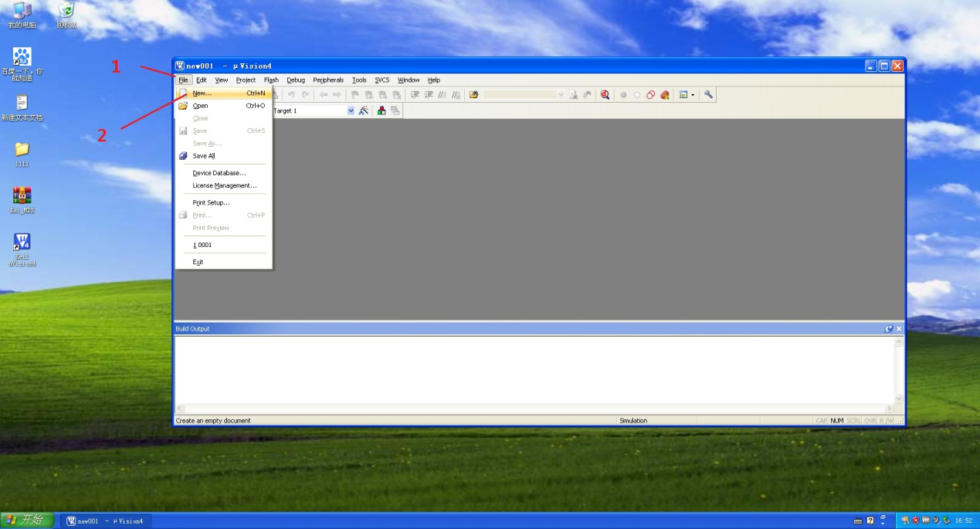Click the Disable All Breakpoints linked-circles icon
The height and width of the screenshot is (529, 980).
coord(650,95)
